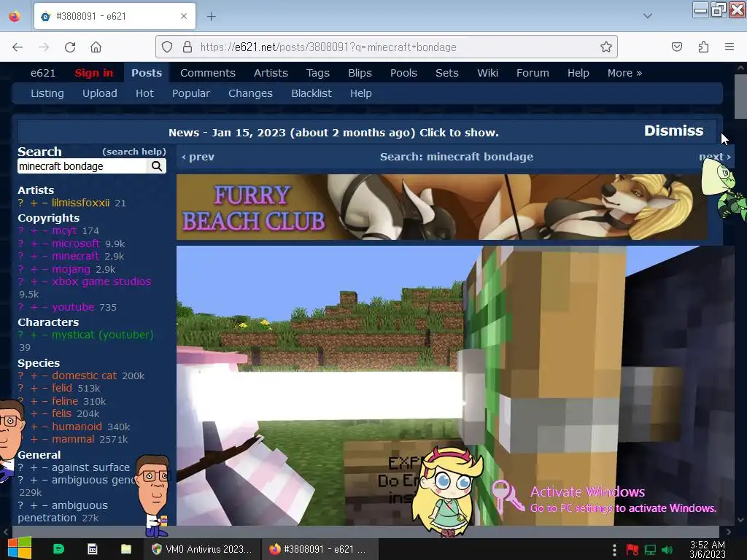747x560 pixels.
Task: Open the lilmissfoxxii artist tag
Action: (80, 203)
